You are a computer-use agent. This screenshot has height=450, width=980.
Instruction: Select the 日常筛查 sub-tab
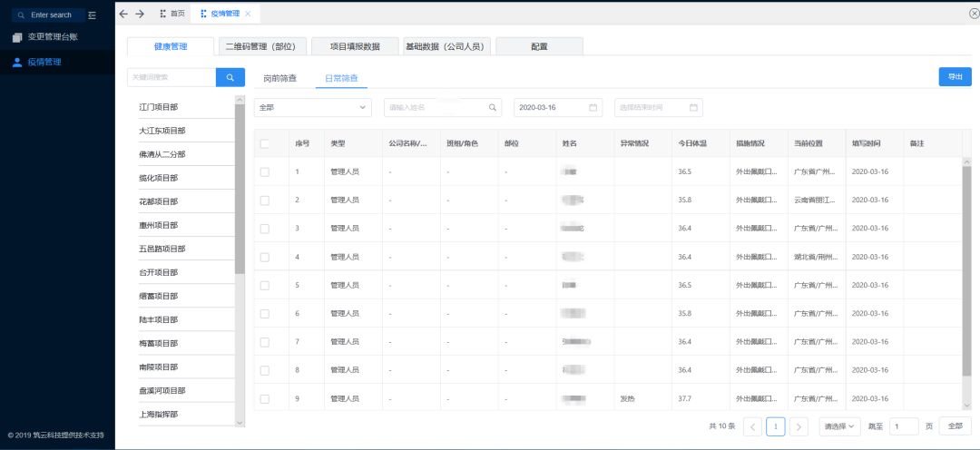point(341,78)
